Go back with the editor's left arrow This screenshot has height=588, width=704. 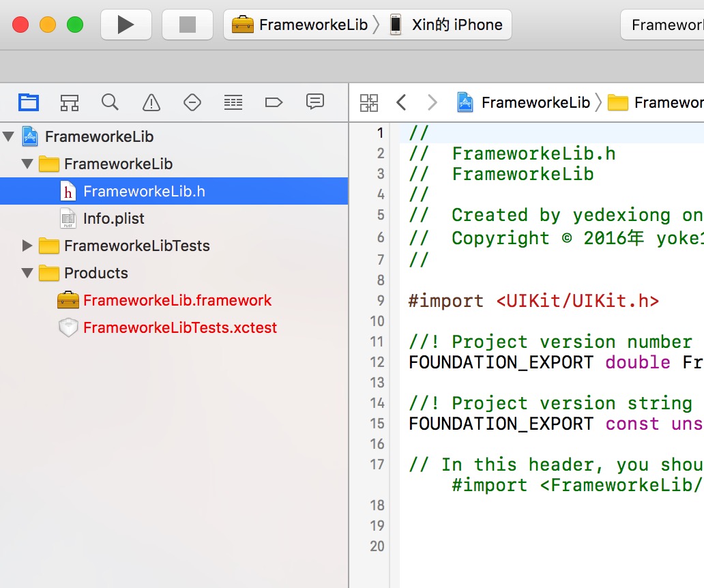click(x=401, y=102)
